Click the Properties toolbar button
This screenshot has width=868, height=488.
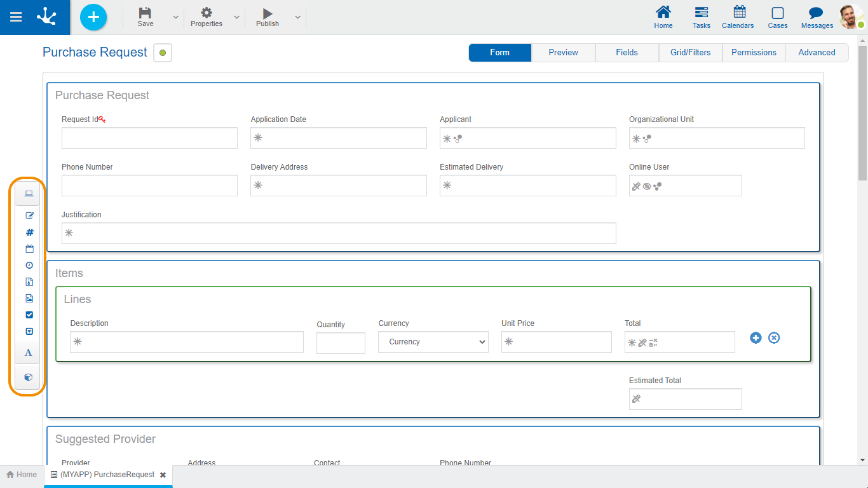(207, 18)
